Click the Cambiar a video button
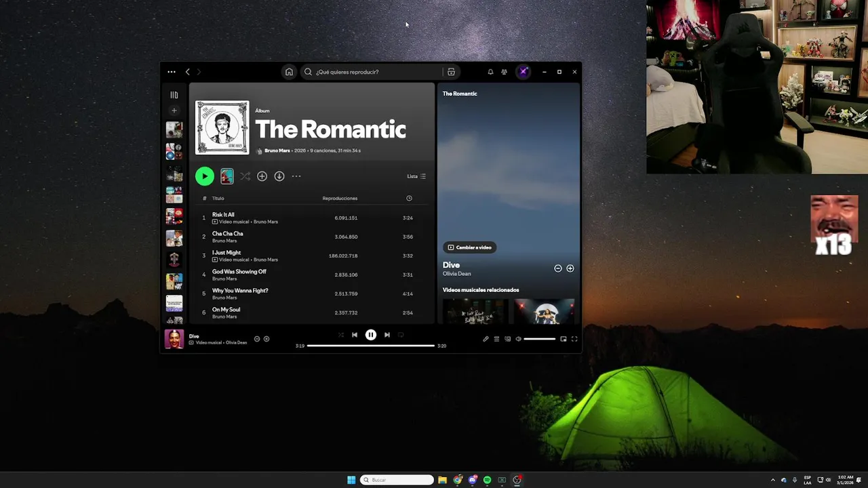 469,247
